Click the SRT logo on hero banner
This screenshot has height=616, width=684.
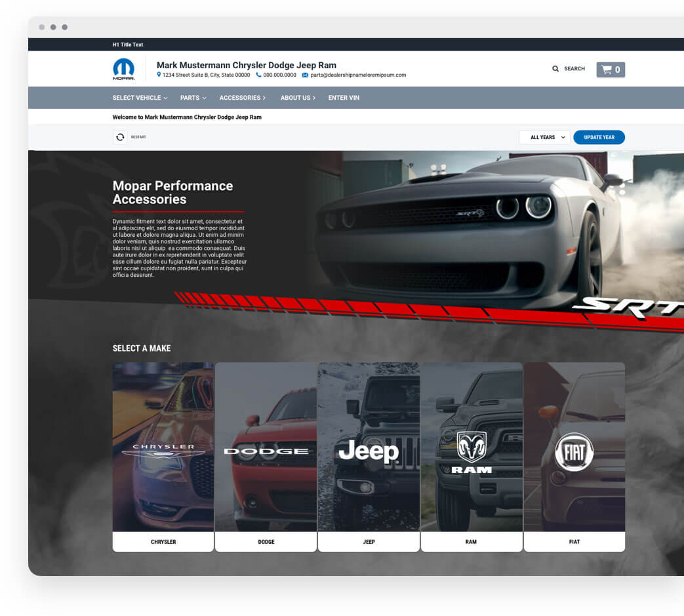(628, 308)
